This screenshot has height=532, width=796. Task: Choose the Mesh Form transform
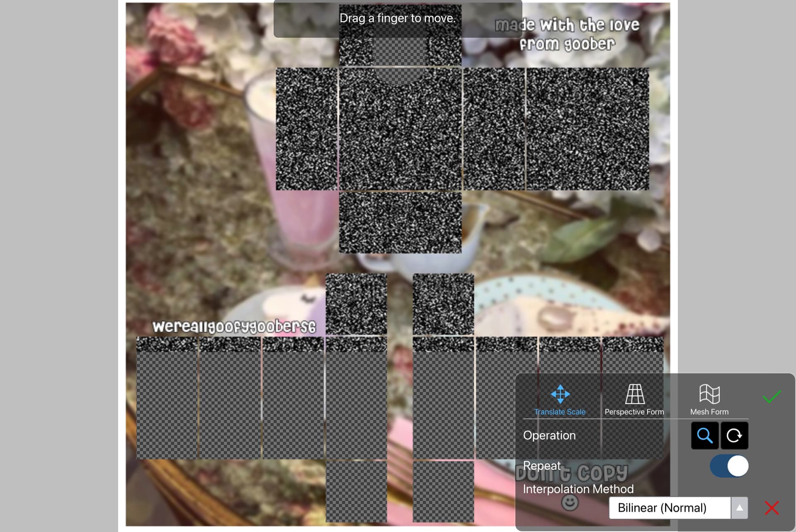point(709,399)
